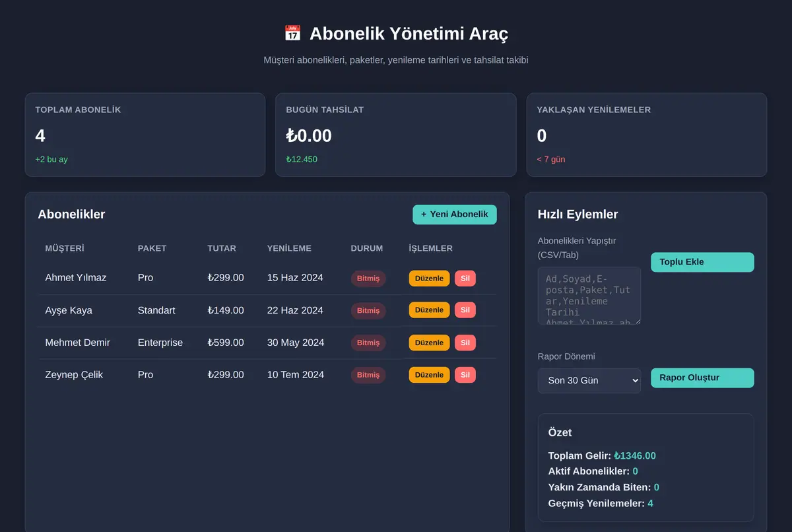Select the customer name Ayşe Kaya
792x532 pixels.
point(69,310)
